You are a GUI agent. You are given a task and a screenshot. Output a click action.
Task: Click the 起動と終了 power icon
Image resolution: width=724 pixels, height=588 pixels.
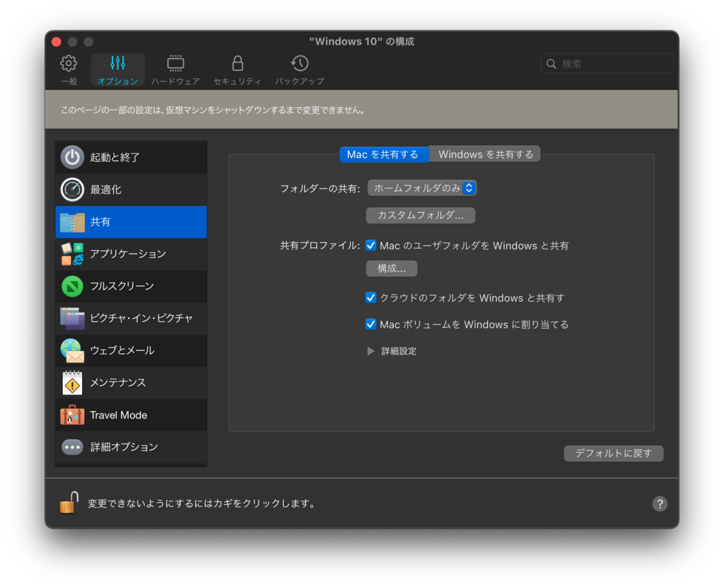pos(72,157)
